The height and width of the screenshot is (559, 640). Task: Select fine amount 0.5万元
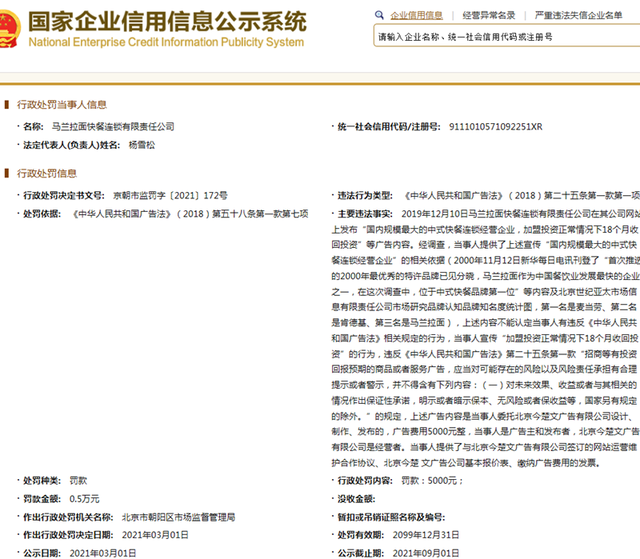coord(84,499)
